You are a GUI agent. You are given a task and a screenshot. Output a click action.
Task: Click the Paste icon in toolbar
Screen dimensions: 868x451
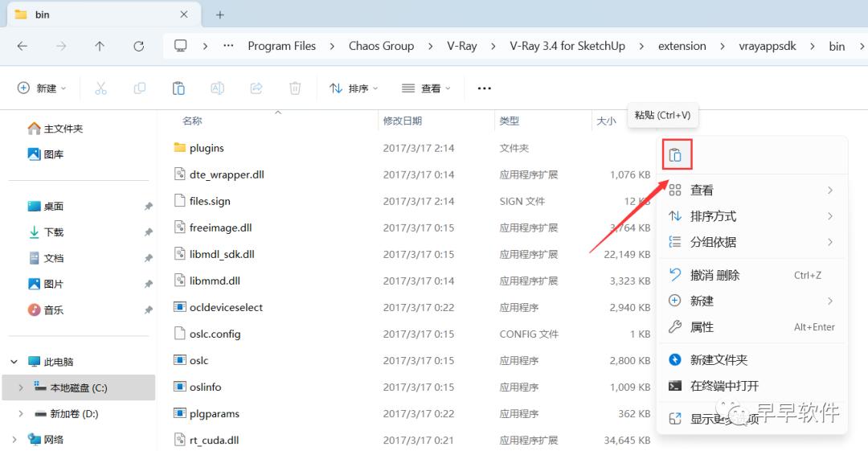click(178, 88)
